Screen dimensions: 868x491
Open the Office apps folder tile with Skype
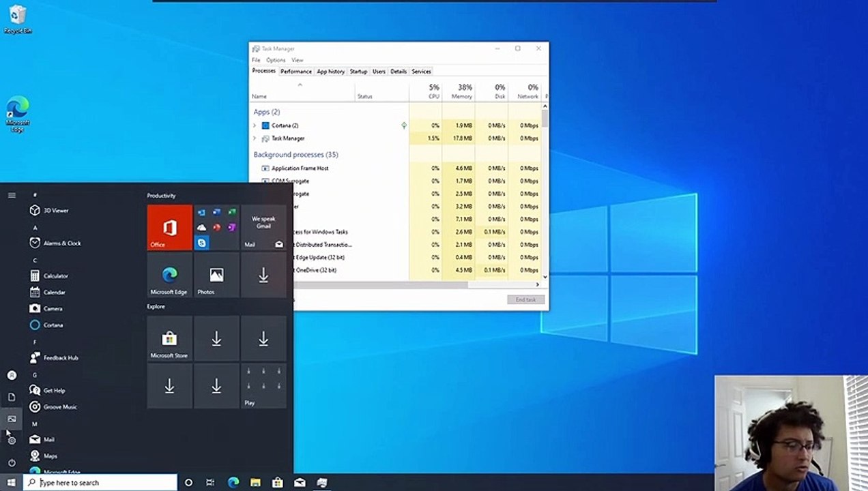point(216,228)
